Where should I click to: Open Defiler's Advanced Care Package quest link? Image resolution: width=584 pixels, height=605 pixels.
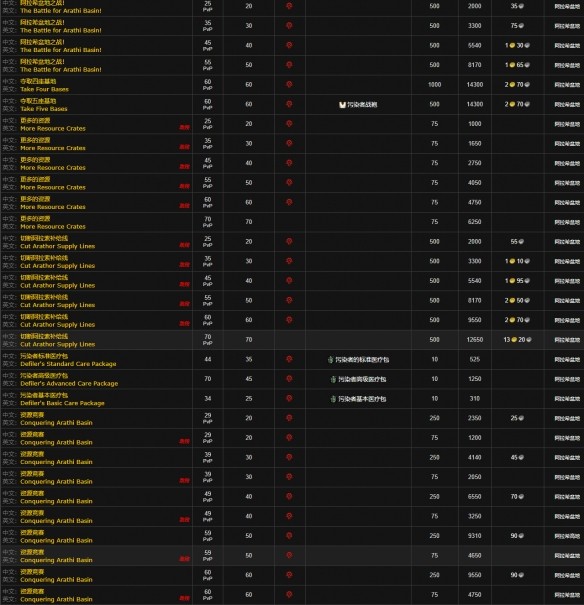coord(69,384)
